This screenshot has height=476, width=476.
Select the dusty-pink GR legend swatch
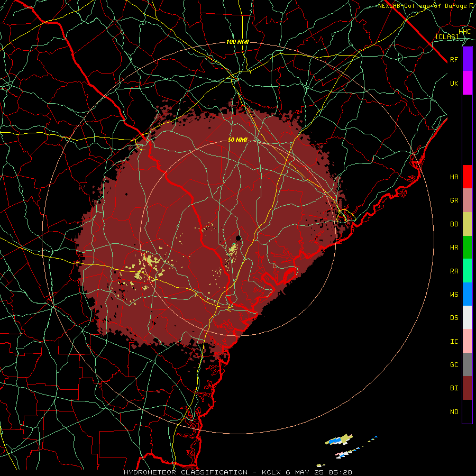467,200
